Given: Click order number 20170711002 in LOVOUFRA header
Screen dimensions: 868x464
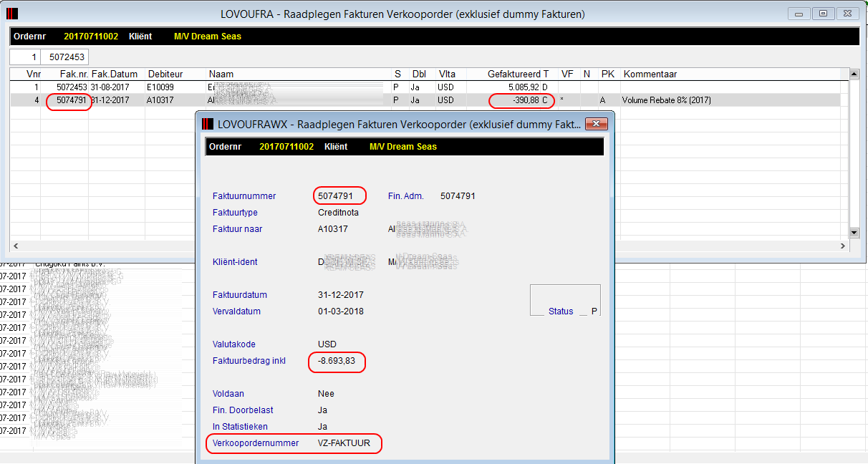Looking at the screenshot, I should point(92,37).
